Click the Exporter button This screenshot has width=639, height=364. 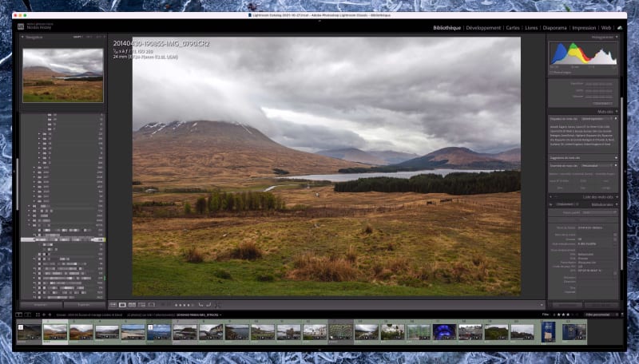point(84,305)
